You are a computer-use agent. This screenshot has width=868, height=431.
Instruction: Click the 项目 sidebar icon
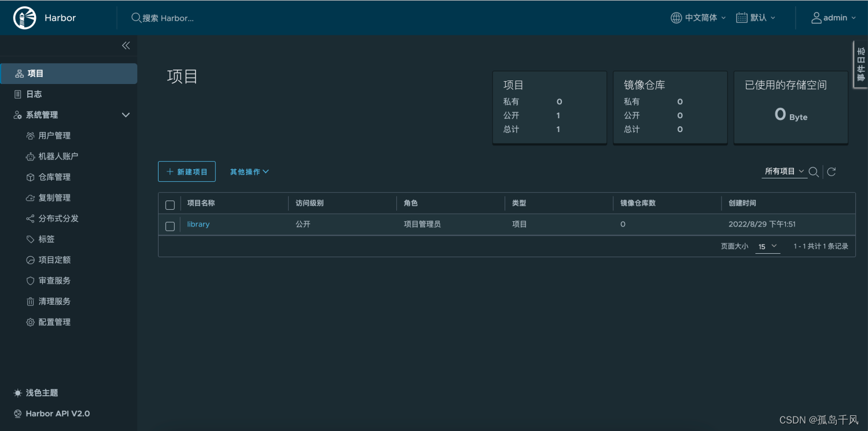tap(20, 74)
